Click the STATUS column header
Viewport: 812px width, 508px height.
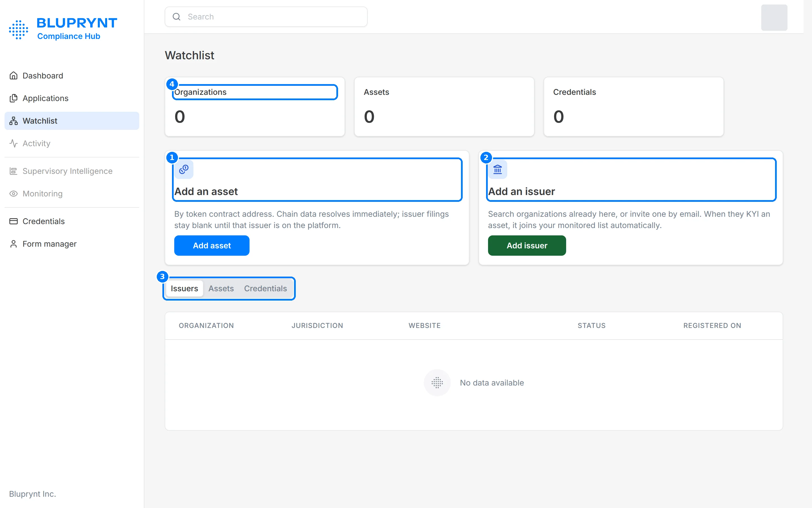592,326
